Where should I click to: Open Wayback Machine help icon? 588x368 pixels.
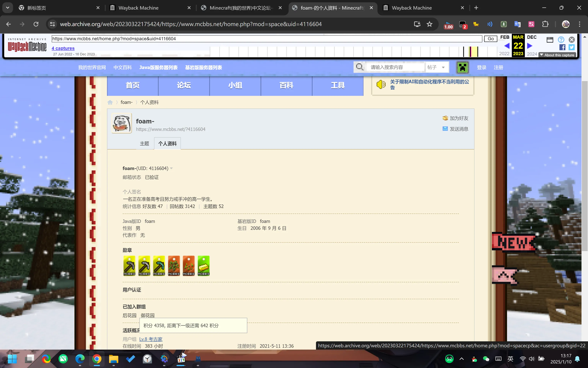point(561,39)
